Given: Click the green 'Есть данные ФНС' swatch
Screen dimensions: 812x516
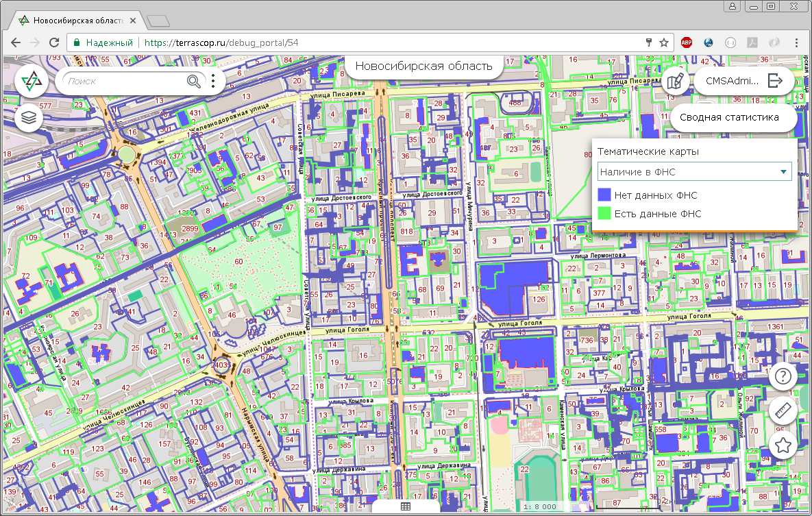Looking at the screenshot, I should click(x=604, y=213).
